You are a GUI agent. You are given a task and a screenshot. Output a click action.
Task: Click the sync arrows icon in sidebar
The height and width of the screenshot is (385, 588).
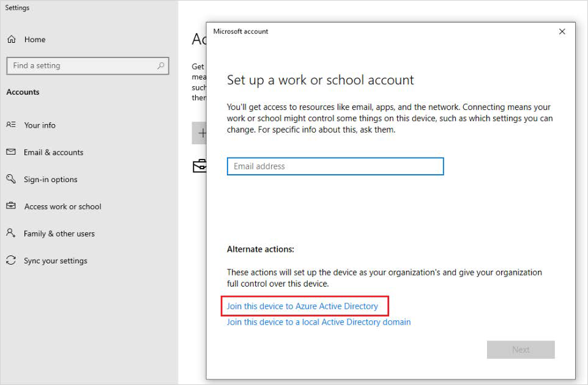[x=11, y=260]
